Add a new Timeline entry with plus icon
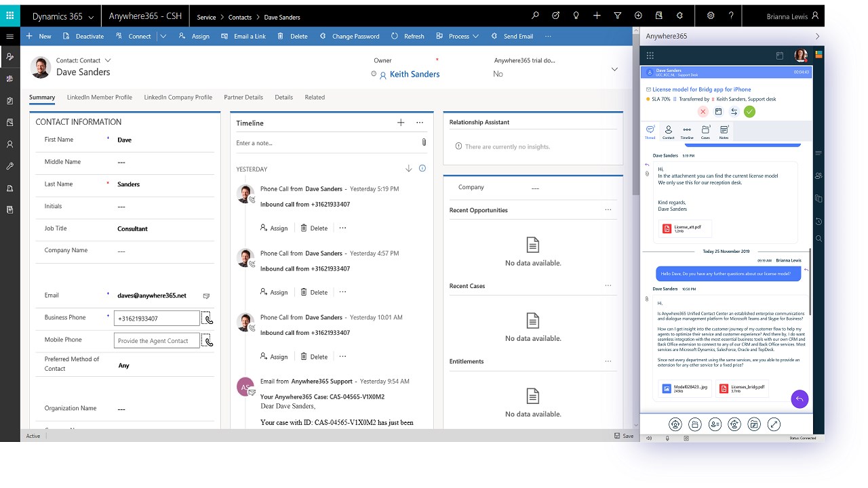The image size is (868, 488). 401,123
